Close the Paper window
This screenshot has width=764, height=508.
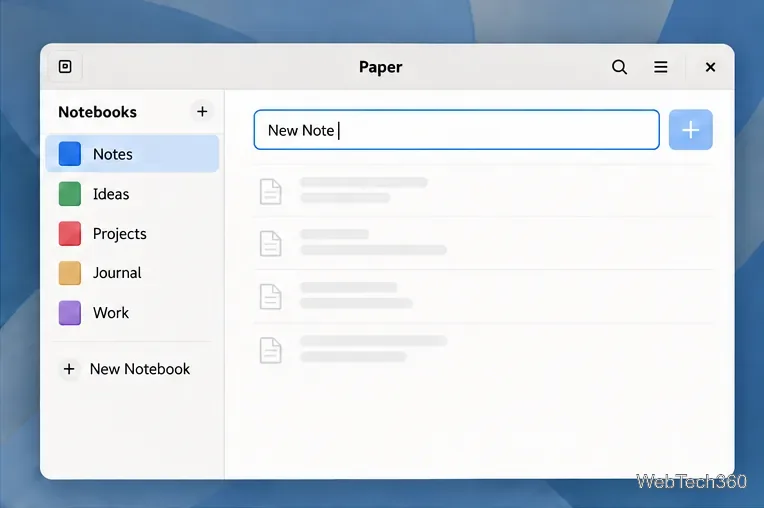pos(710,67)
